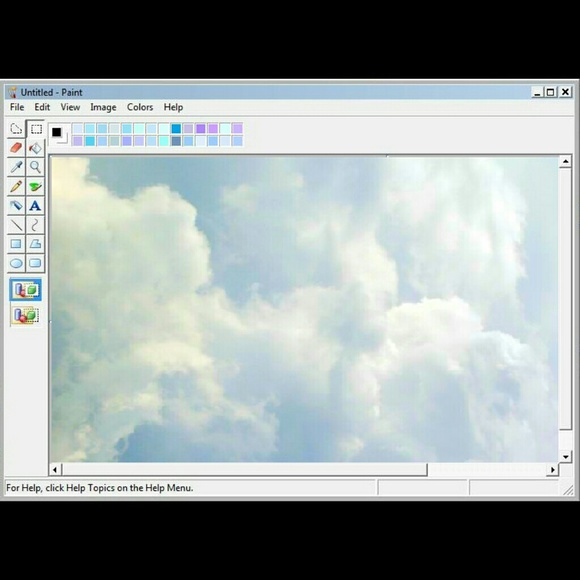The width and height of the screenshot is (580, 580).
Task: Activate the Magnifier tool
Action: (36, 167)
